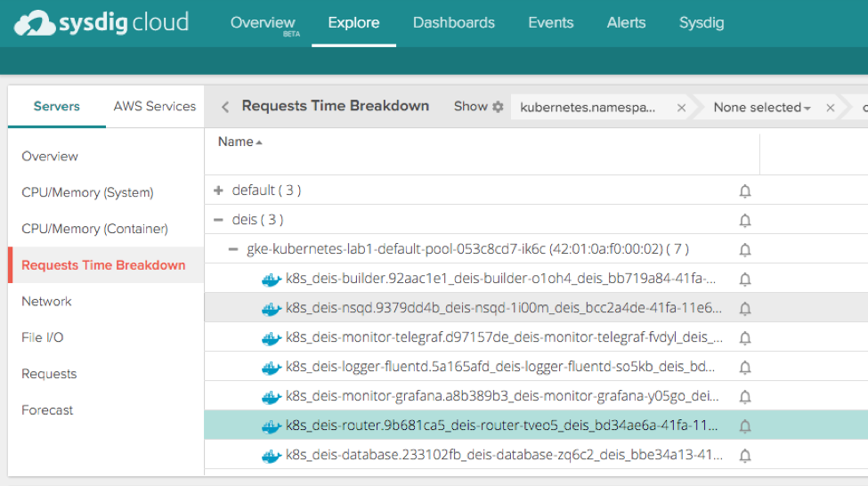Click alert bell for deis-monitor-grafana container
This screenshot has height=486, width=868.
(x=745, y=396)
